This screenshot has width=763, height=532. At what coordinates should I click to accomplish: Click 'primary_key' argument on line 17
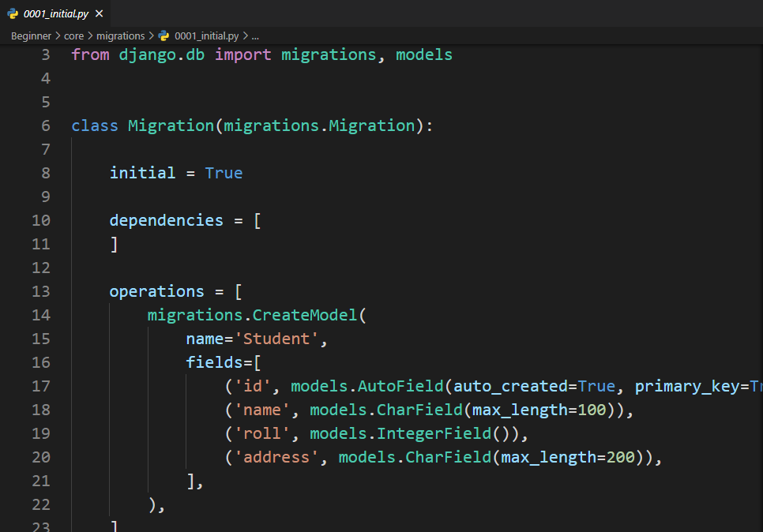687,386
